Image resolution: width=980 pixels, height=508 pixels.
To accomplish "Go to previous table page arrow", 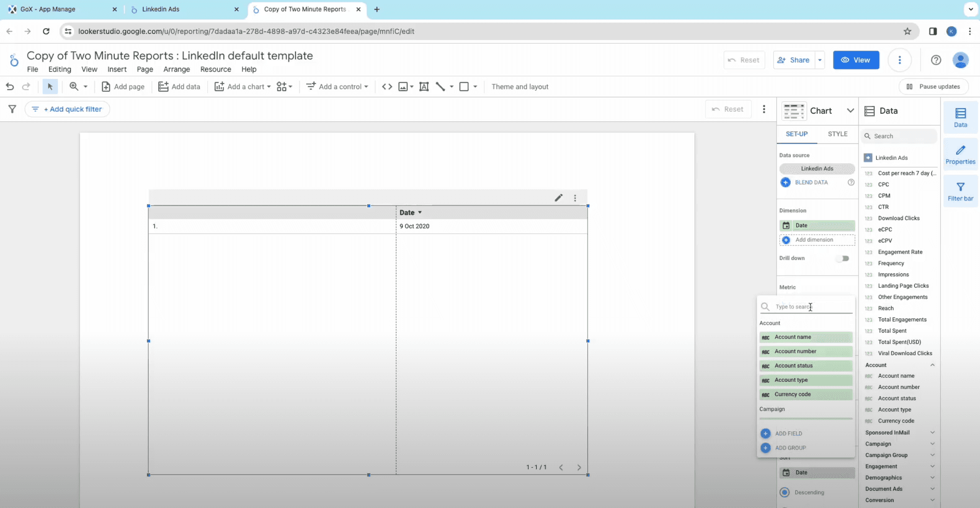I will [561, 467].
